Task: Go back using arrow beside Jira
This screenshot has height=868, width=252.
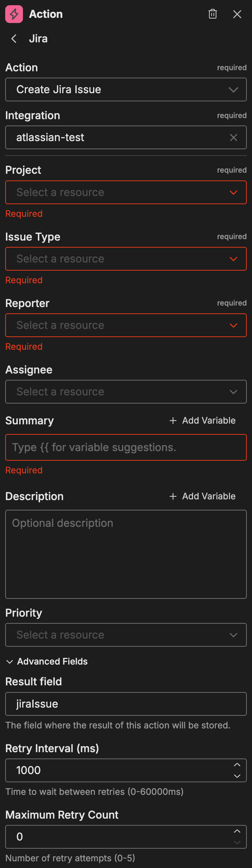Action: click(x=14, y=39)
